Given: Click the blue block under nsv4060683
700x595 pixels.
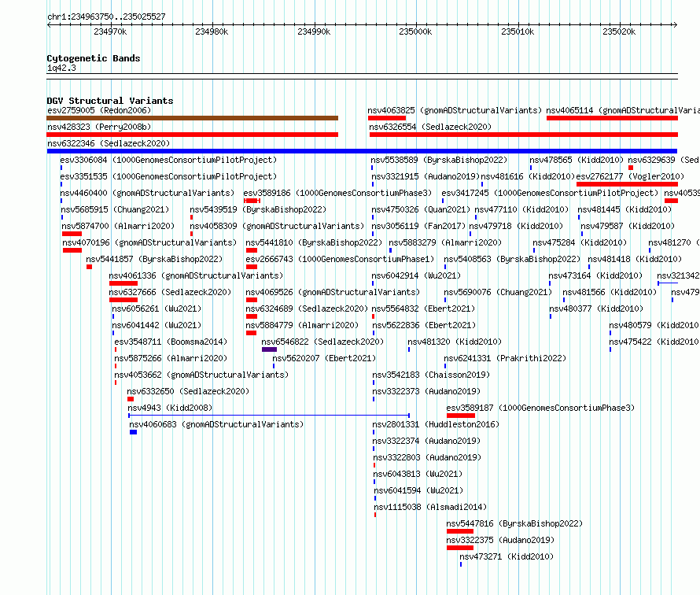Looking at the screenshot, I should coord(133,432).
